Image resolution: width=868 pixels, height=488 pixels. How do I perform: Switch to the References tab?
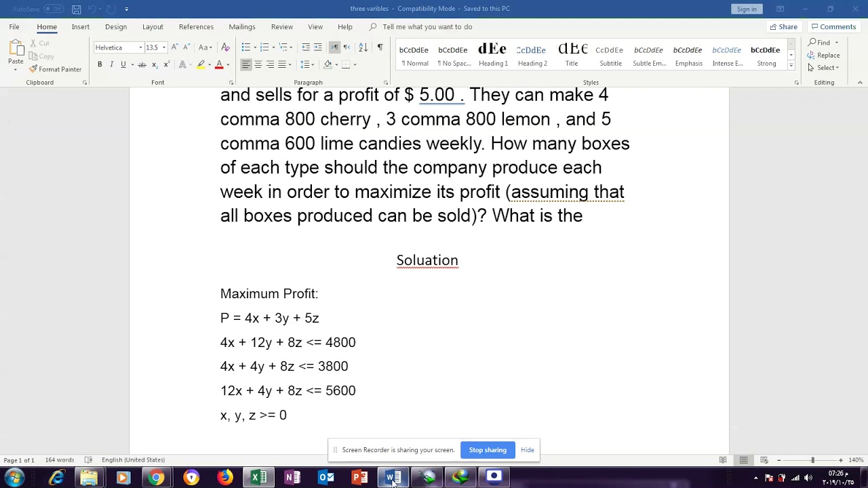pyautogui.click(x=196, y=26)
